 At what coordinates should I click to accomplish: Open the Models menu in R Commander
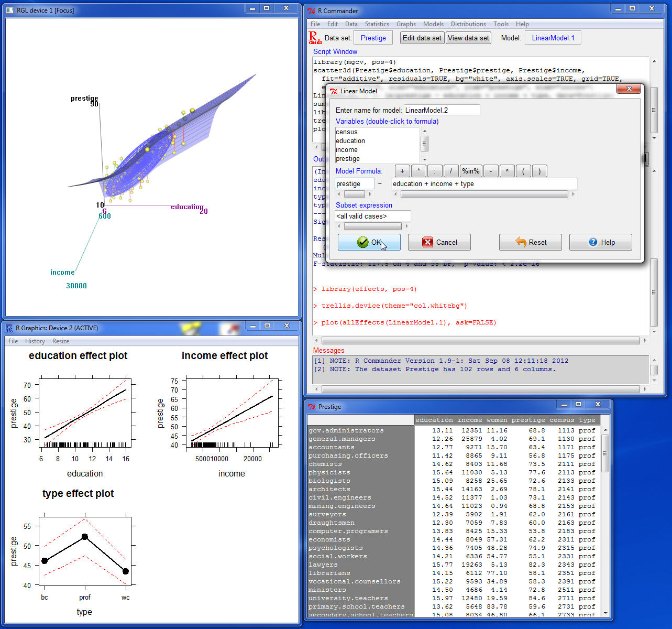click(x=433, y=24)
